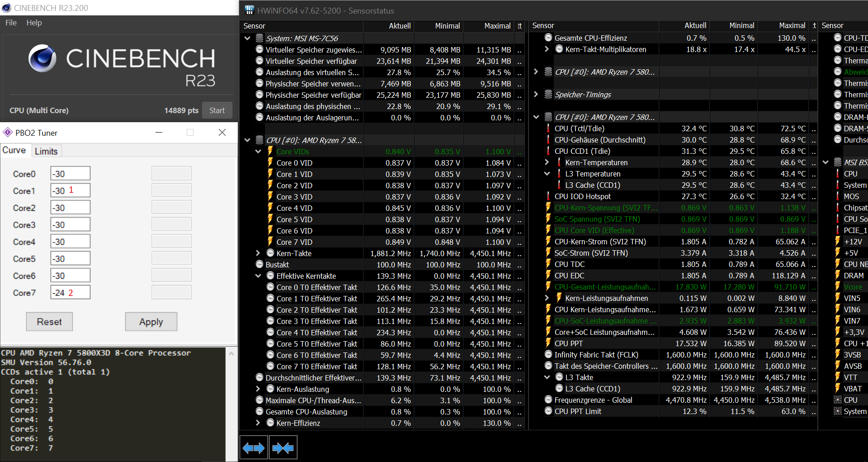Select the Core 4 VID sensor row label

click(294, 208)
